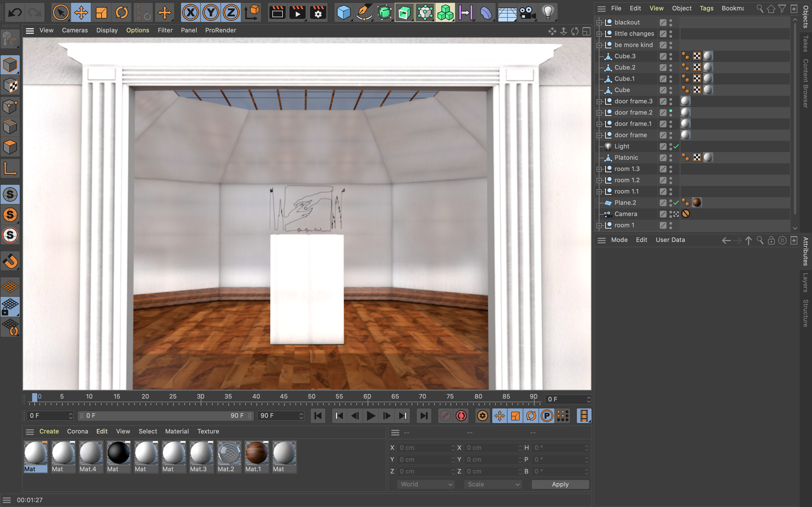Select the Rotate tool in top toolbar

tap(122, 13)
